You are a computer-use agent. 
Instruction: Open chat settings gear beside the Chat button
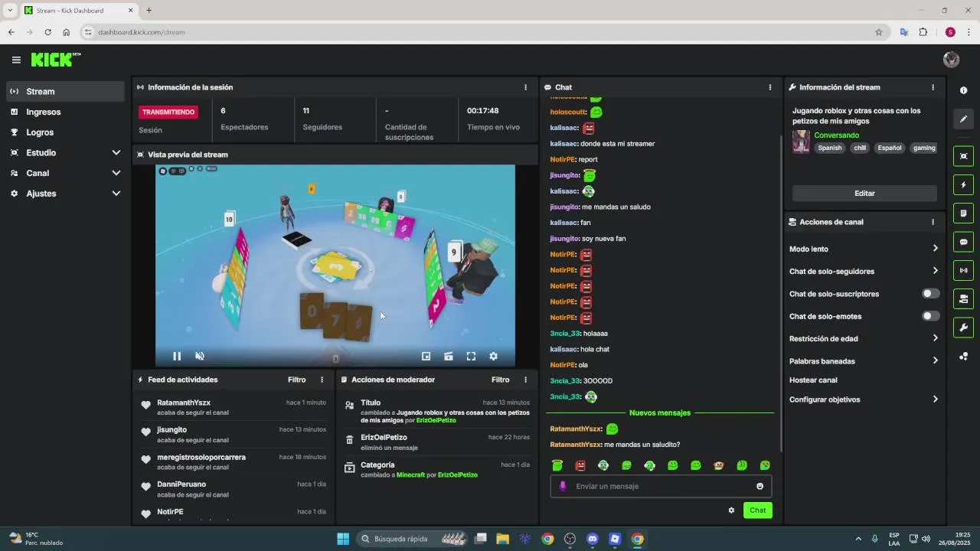731,510
